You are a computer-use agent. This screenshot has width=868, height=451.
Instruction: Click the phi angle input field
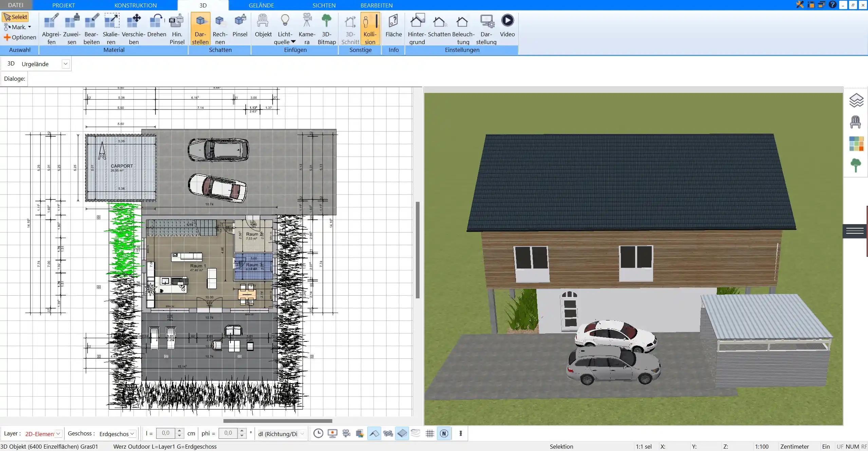click(228, 433)
